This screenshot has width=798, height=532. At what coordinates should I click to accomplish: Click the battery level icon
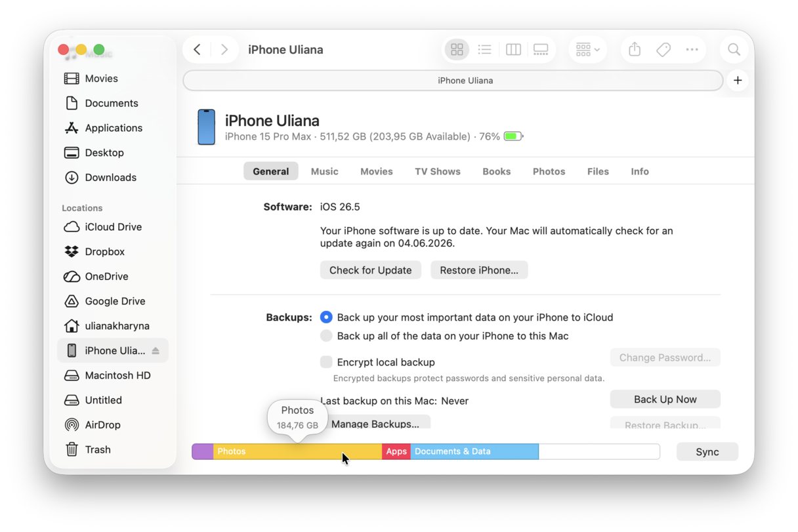click(513, 136)
